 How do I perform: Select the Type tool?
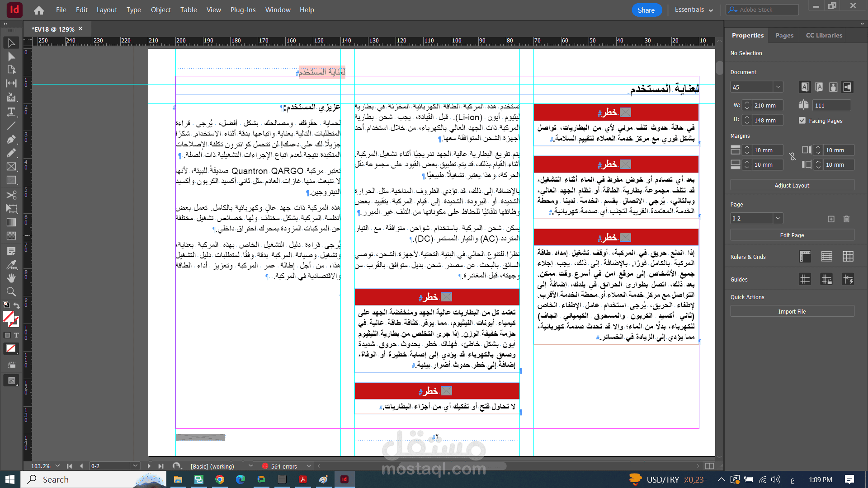click(11, 112)
